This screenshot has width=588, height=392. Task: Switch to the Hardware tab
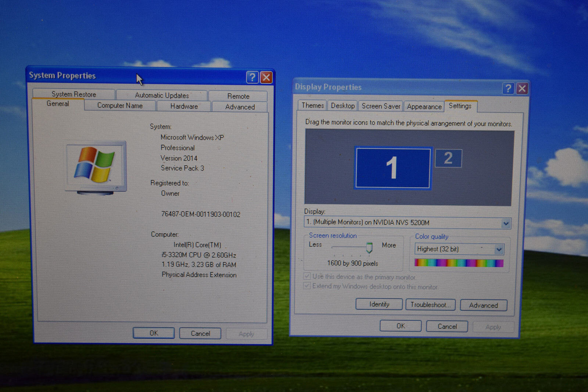[x=184, y=106]
